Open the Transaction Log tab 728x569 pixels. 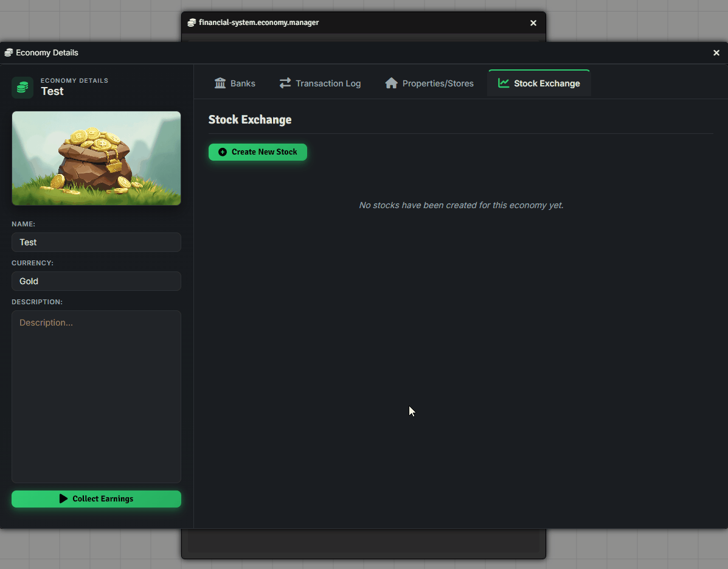(320, 83)
